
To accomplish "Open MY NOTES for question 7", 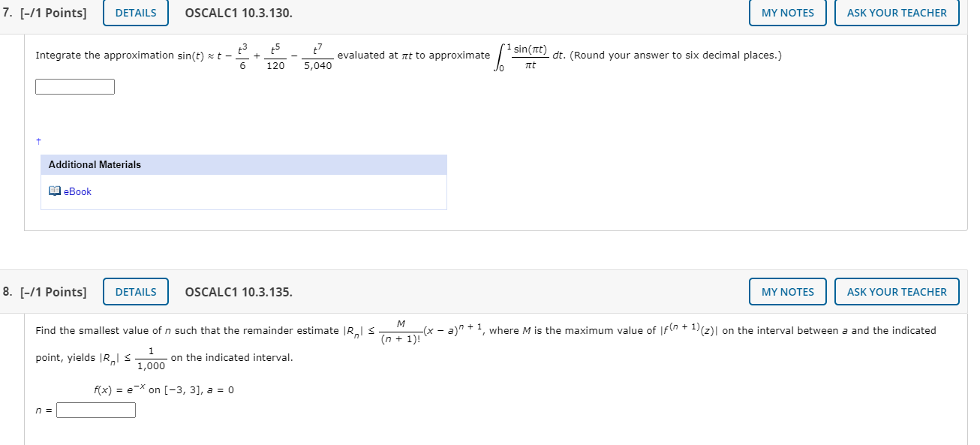I will 787,13.
